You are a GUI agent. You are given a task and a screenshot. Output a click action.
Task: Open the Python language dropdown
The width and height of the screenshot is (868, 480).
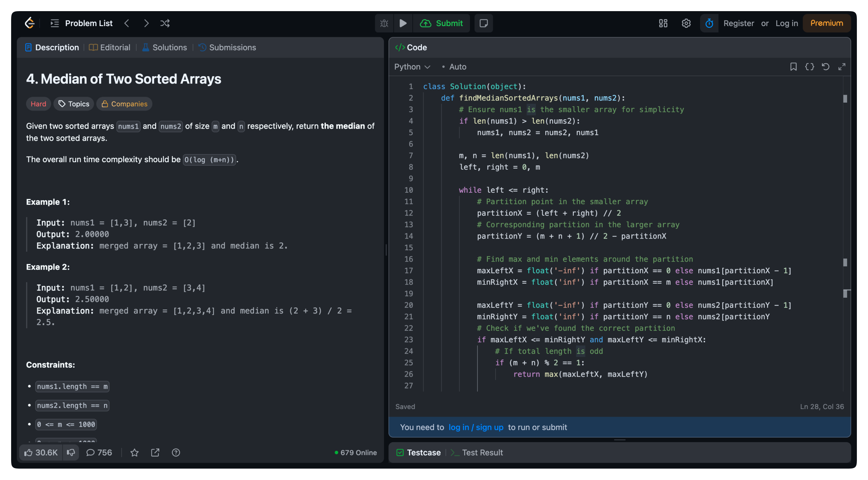(412, 67)
